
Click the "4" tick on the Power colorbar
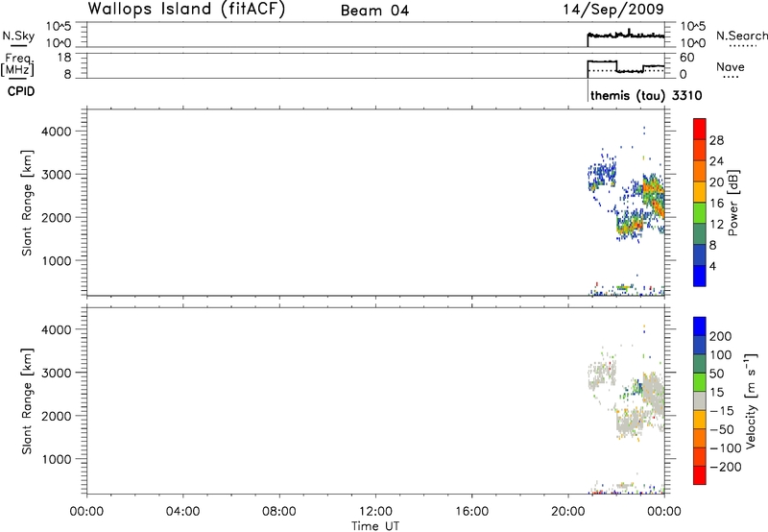pyautogui.click(x=713, y=266)
